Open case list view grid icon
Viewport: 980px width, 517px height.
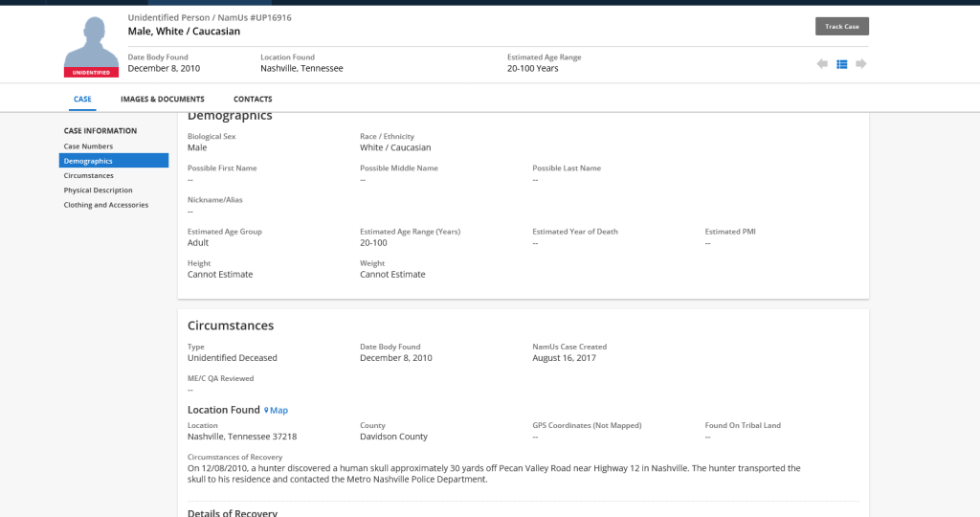[x=842, y=64]
